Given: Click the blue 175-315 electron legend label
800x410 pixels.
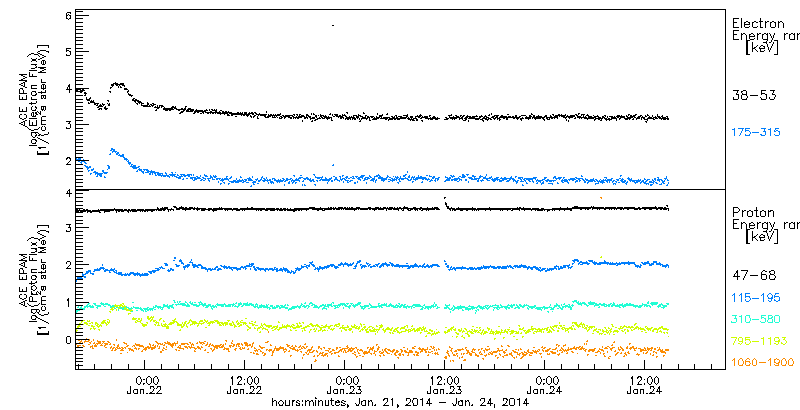Looking at the screenshot, I should click(x=756, y=133).
